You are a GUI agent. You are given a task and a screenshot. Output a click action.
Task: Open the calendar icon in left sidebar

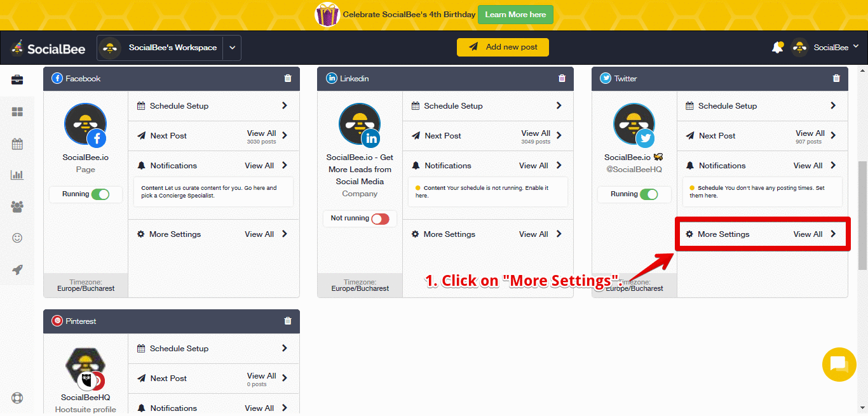pos(17,144)
